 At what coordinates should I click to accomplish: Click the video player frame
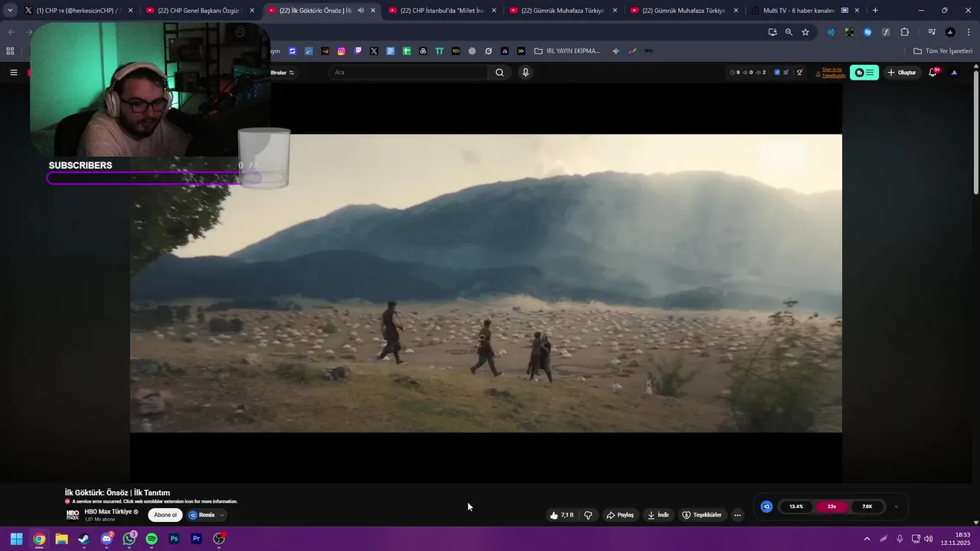click(486, 283)
